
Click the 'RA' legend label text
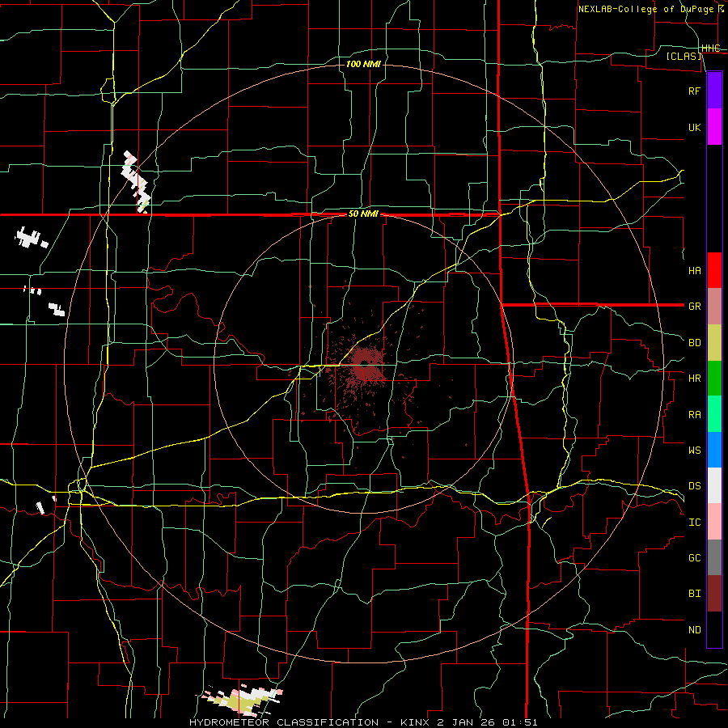point(694,415)
